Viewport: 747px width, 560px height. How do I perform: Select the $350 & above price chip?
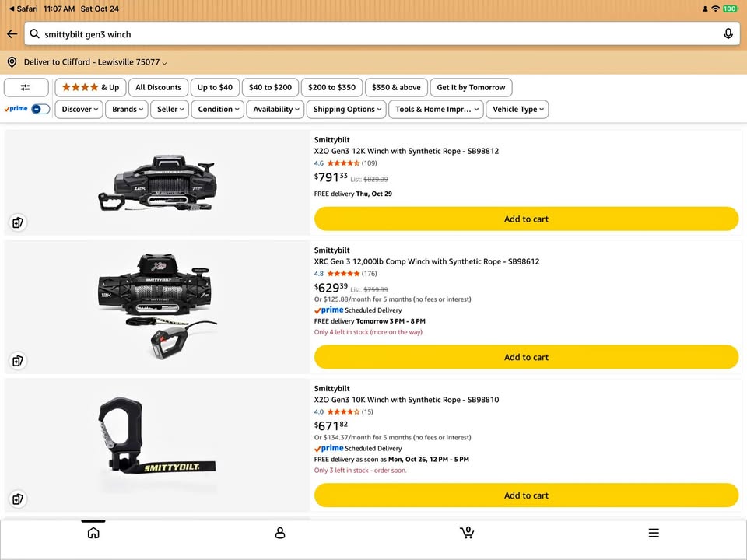click(396, 88)
